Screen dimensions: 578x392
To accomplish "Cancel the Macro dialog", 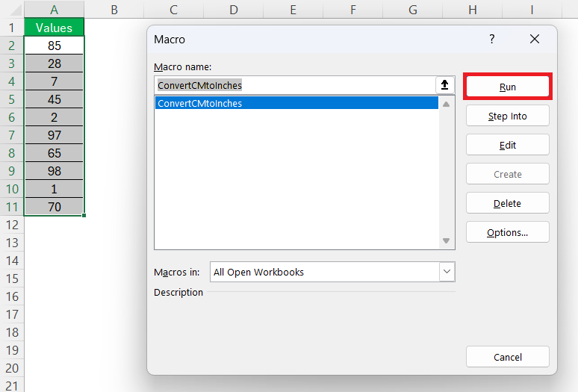I will point(508,357).
